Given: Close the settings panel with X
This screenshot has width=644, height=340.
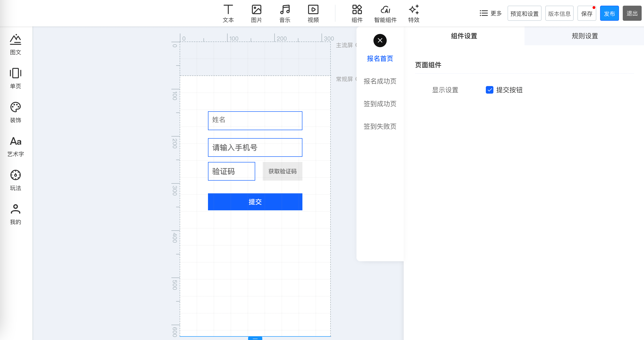Looking at the screenshot, I should [x=380, y=41].
